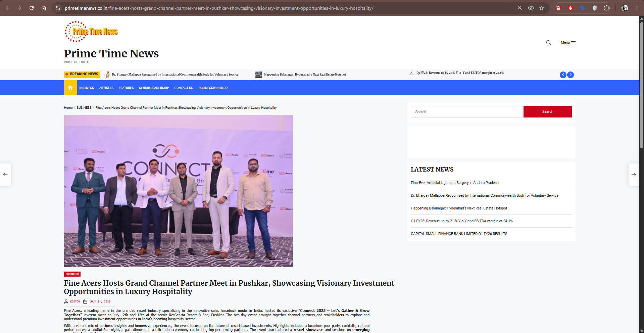Bookmark this page with the star icon

tap(542, 8)
